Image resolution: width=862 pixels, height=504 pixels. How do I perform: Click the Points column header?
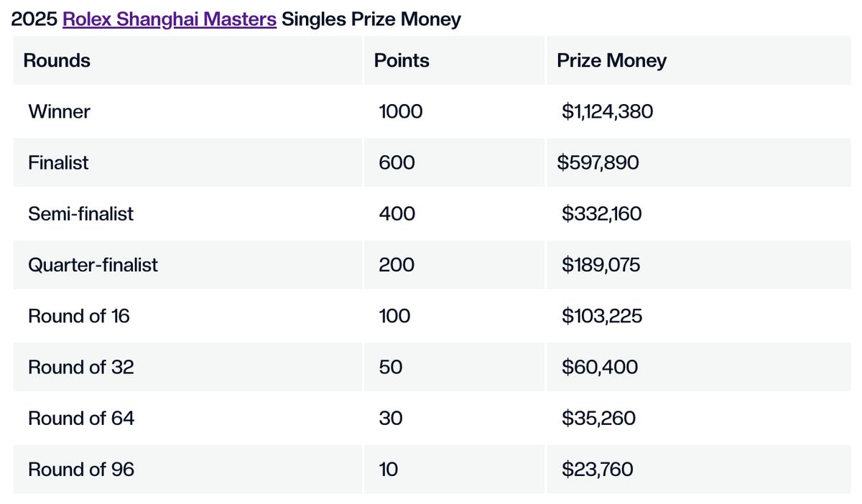coord(402,60)
